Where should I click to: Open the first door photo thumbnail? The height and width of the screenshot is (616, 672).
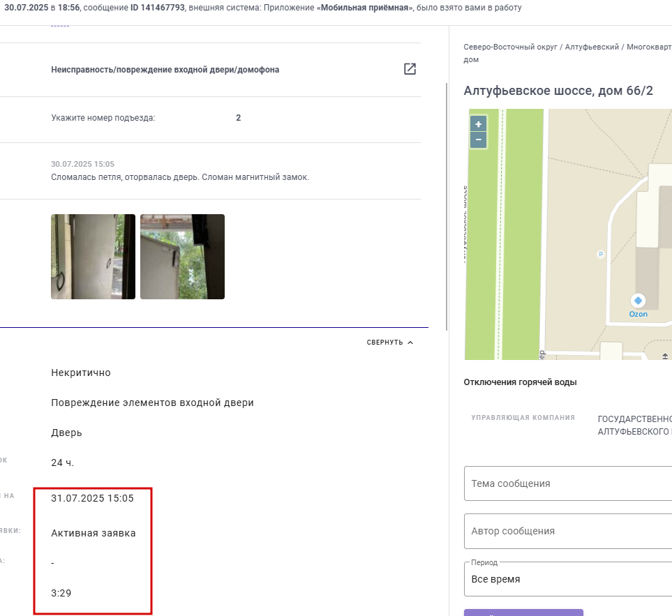[x=93, y=257]
